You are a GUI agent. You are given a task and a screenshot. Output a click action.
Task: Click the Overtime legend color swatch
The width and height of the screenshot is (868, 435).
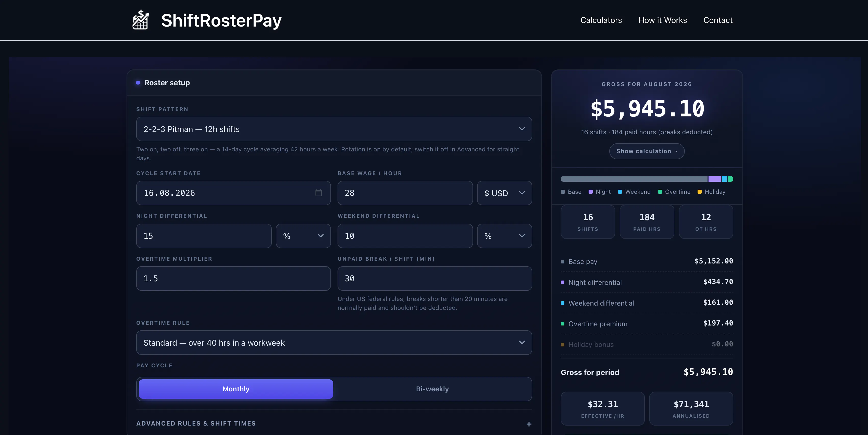point(660,192)
